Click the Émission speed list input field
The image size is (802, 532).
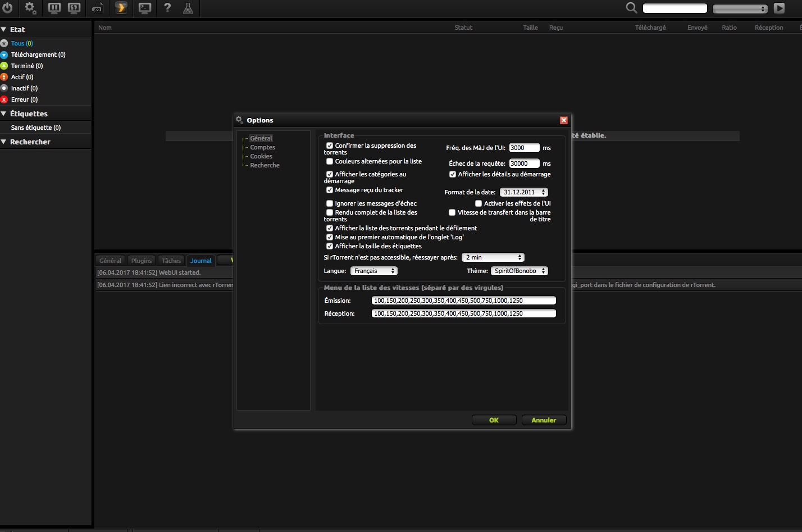[x=464, y=301]
